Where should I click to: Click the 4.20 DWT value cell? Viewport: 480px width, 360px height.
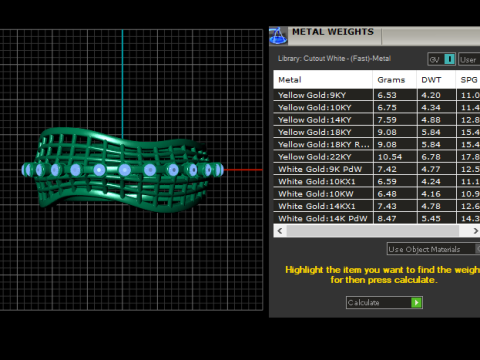[x=436, y=95]
